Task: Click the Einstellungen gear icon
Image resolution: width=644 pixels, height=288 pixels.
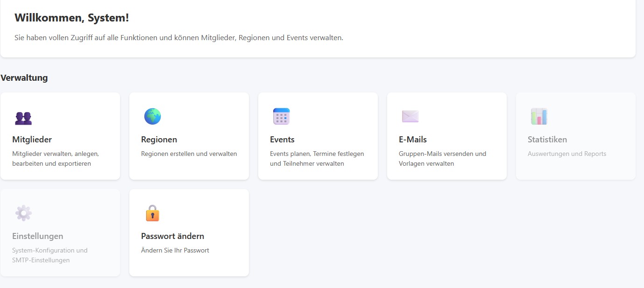Action: (23, 213)
